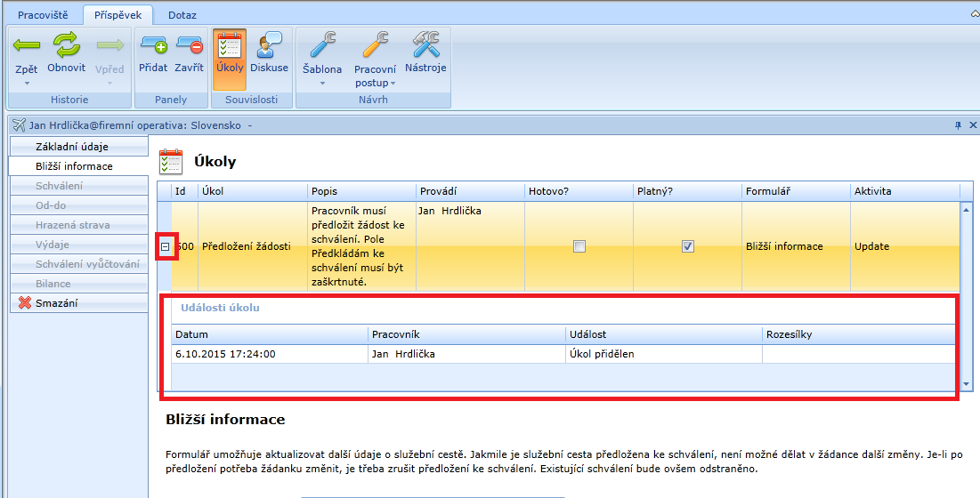Pin the Jan Hrdlička panel
Viewport: 980px width, 498px height.
(x=959, y=125)
